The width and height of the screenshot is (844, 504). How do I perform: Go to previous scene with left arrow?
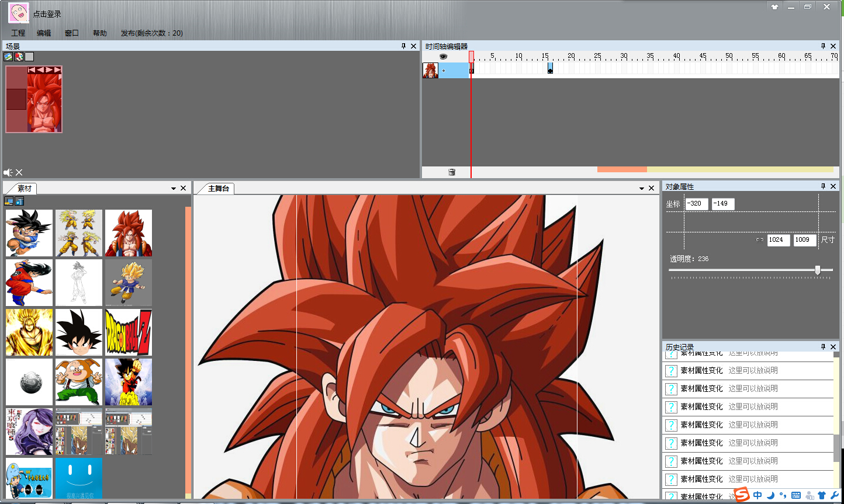(40, 69)
